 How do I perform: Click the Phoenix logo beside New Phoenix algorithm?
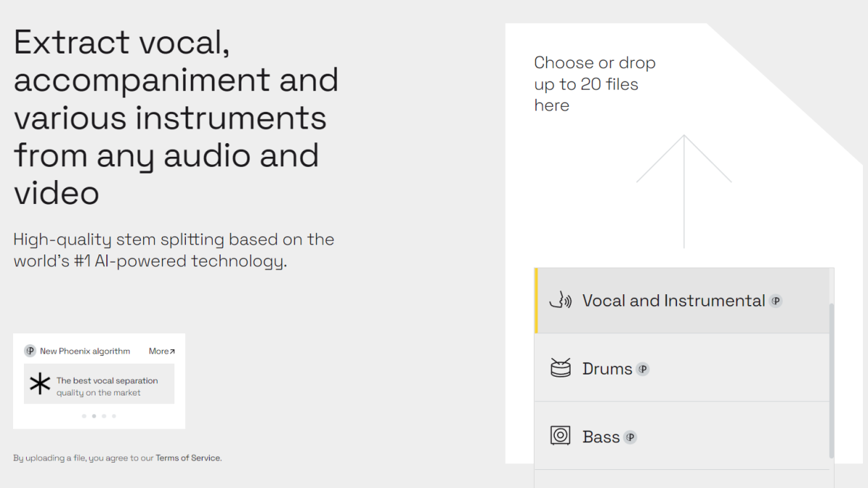point(30,351)
